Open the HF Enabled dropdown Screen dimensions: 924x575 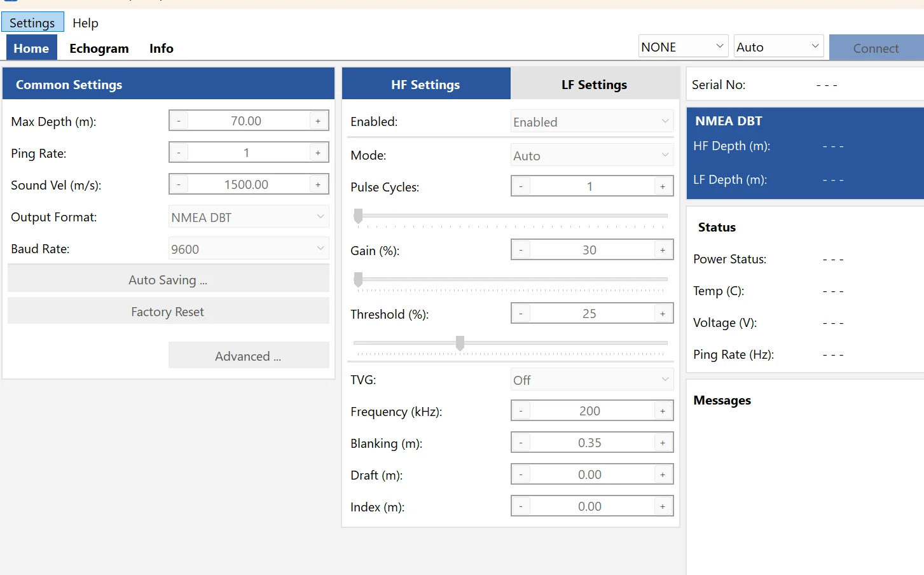point(592,121)
